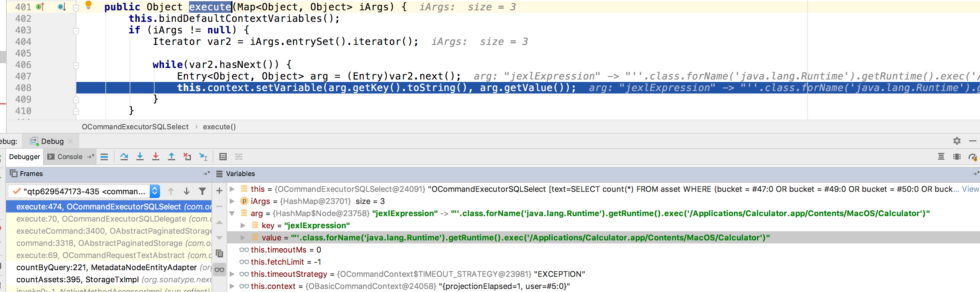Click the overridden method gutter icon on line 401
Image resolution: width=980 pixels, height=292 pixels.
click(62, 6)
